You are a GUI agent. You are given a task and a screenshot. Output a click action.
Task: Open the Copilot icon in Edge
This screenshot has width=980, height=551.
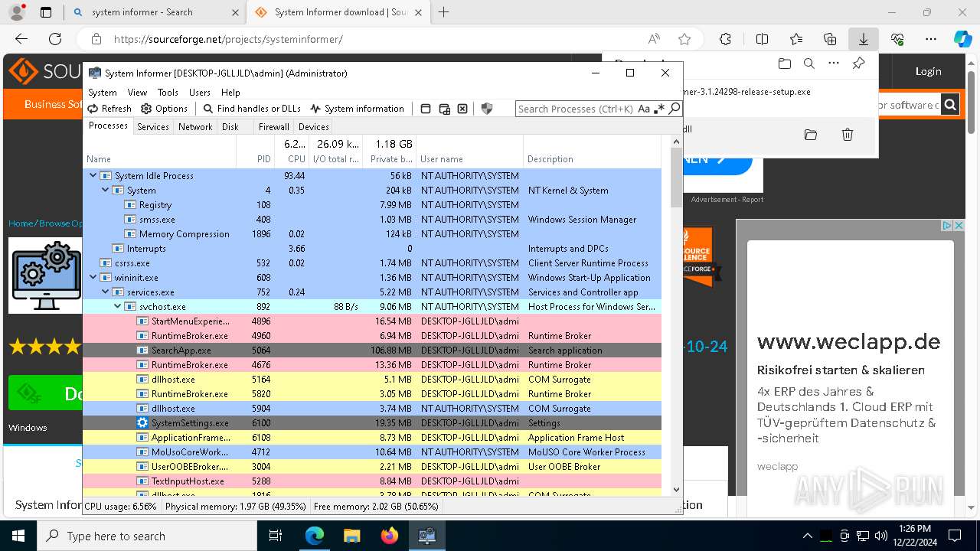click(x=962, y=39)
